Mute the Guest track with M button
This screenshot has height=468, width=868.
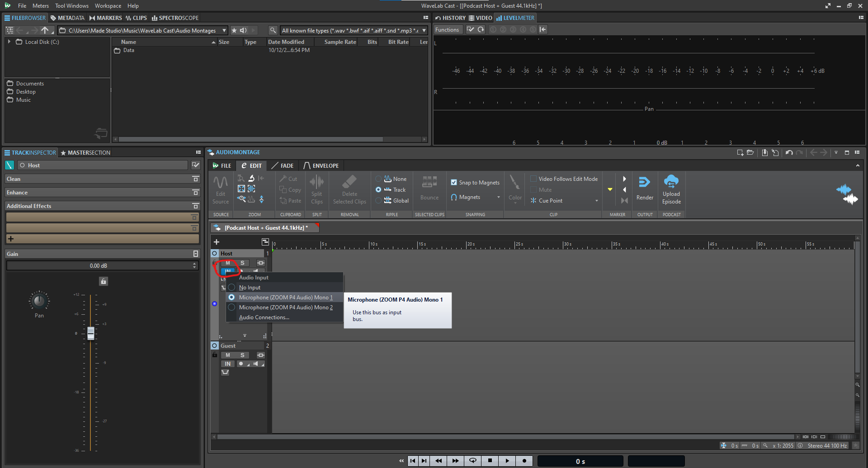click(228, 355)
